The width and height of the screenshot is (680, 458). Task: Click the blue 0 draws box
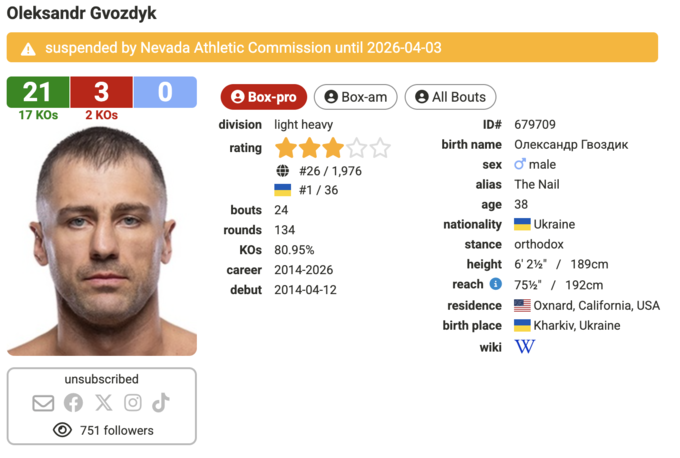point(165,92)
